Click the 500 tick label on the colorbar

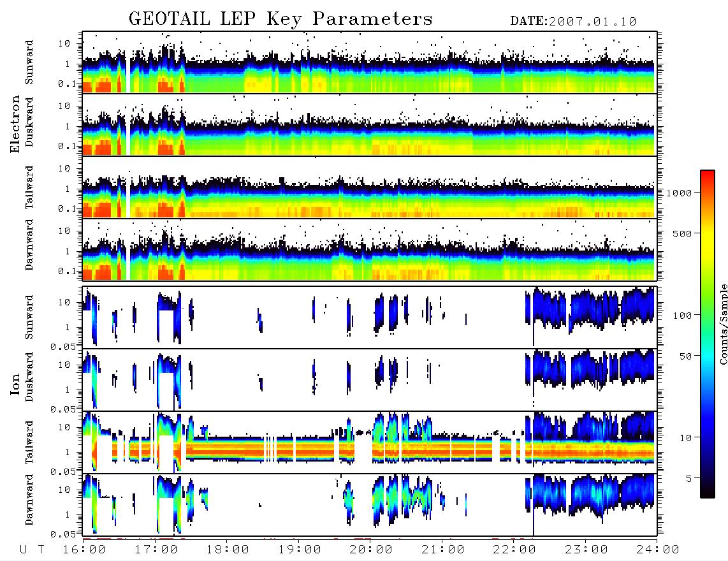click(x=682, y=233)
